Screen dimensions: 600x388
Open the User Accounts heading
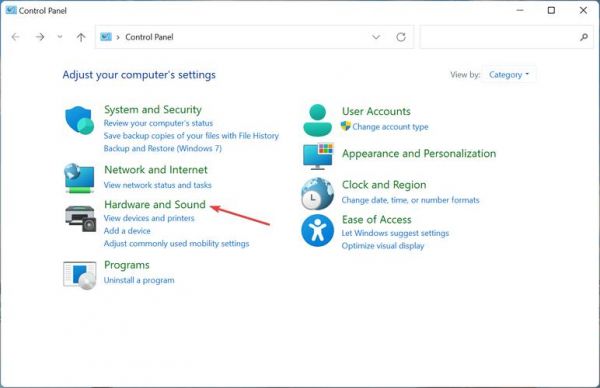click(376, 111)
